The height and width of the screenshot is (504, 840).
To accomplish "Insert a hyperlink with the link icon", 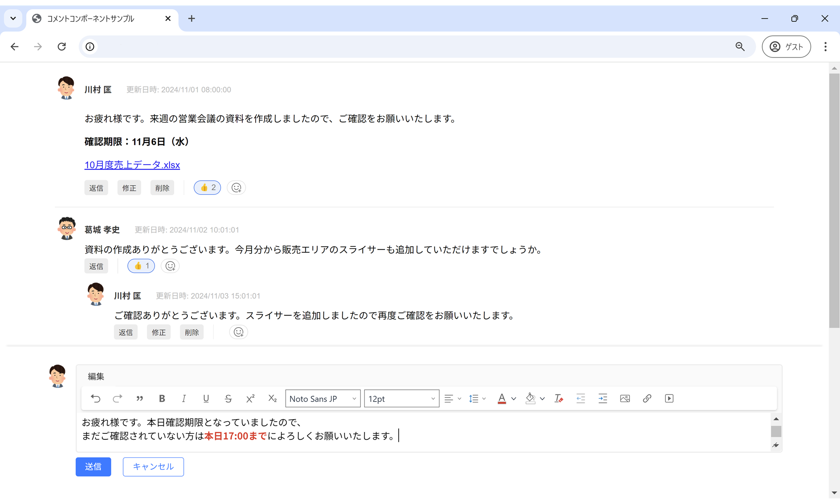I will coord(647,399).
